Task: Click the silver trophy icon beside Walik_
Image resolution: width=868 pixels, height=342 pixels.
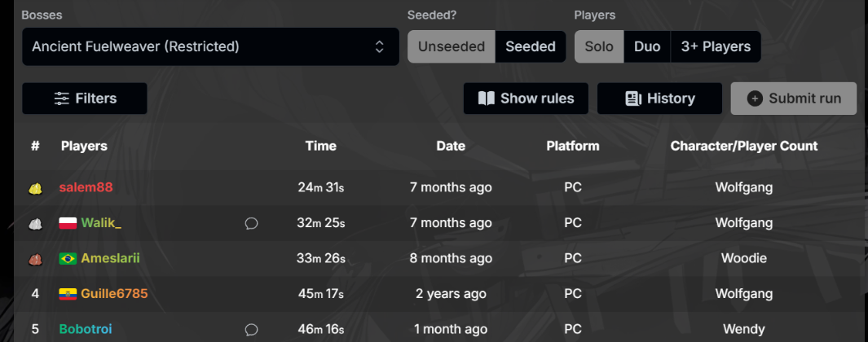Action: click(35, 223)
